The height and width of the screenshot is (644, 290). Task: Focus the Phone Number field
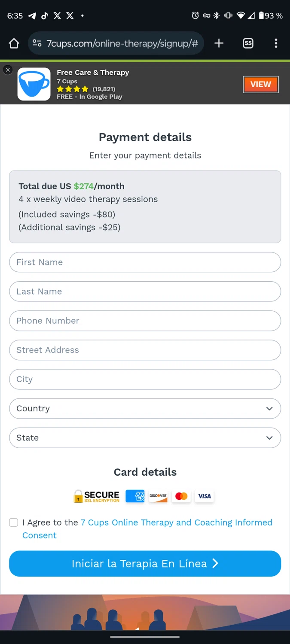click(145, 321)
